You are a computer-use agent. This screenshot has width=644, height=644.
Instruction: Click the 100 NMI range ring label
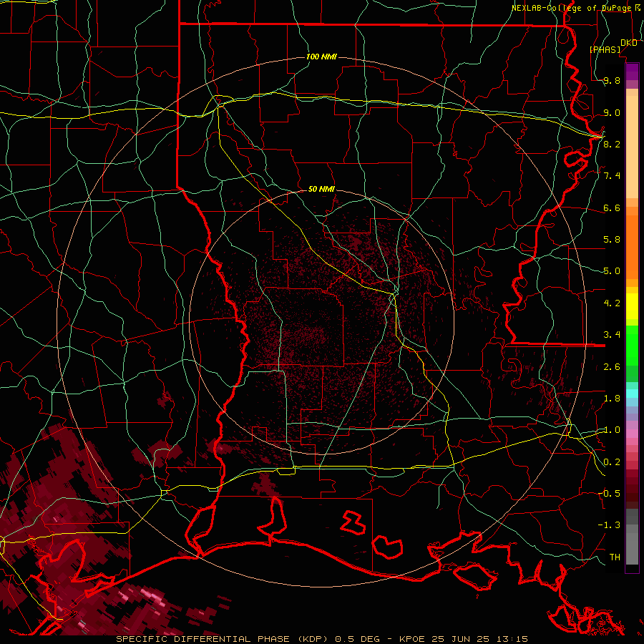tap(321, 57)
